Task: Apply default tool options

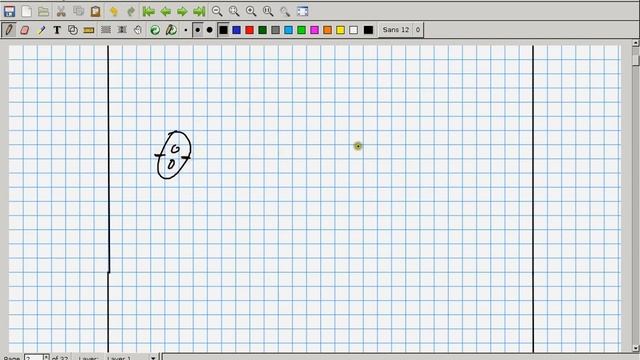Action: coord(155,30)
